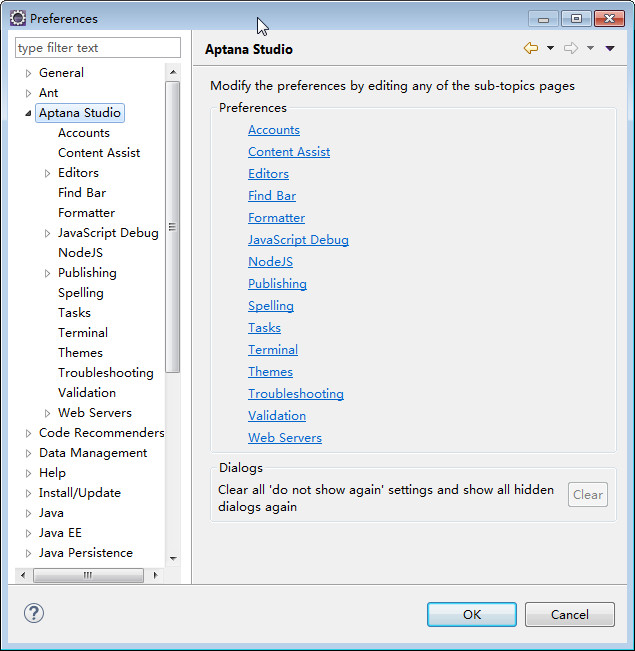Expand the Install/Update node
The image size is (635, 651).
coord(28,493)
